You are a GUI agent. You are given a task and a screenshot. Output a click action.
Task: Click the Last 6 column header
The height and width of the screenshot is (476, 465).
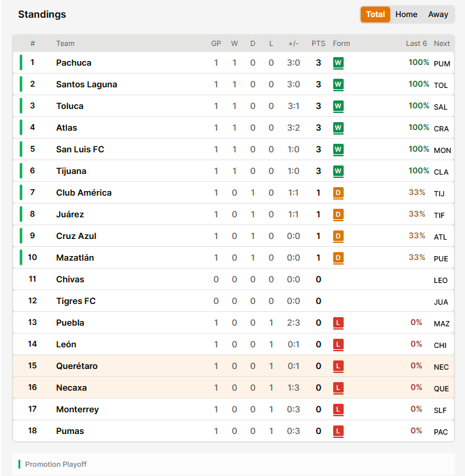416,43
